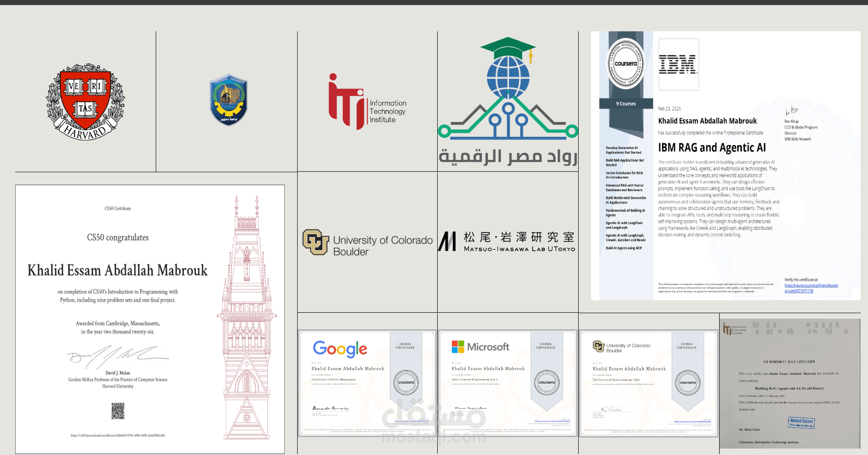Click Advanced RAG with Vector Databases entry
The image size is (868, 455).
click(624, 187)
